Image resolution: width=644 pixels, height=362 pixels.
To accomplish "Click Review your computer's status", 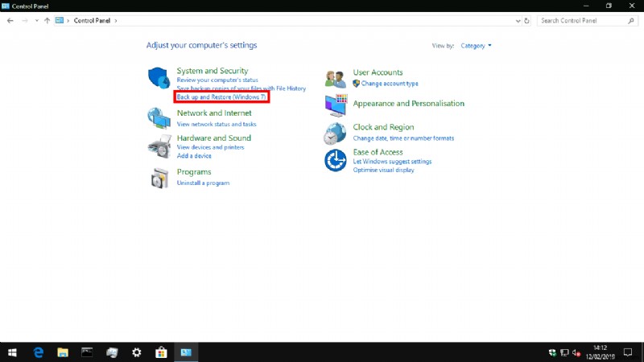I will [217, 80].
